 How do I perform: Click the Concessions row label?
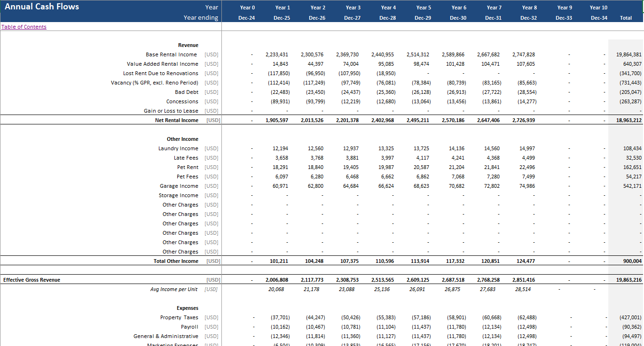click(x=182, y=101)
